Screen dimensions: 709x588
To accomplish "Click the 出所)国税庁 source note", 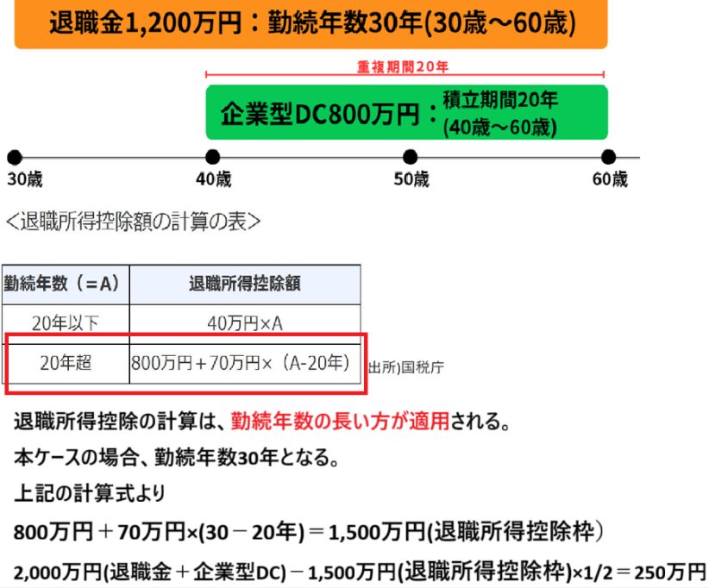I will (x=406, y=366).
